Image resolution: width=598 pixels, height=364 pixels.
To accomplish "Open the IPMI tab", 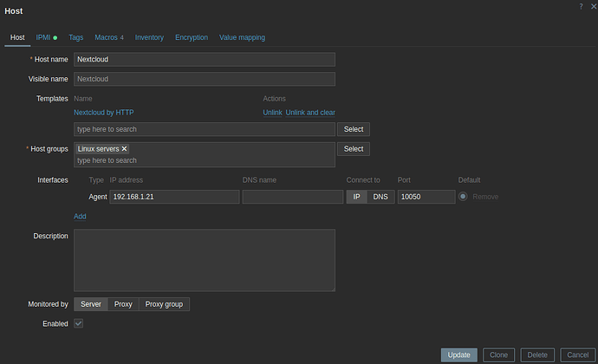I will coord(46,37).
